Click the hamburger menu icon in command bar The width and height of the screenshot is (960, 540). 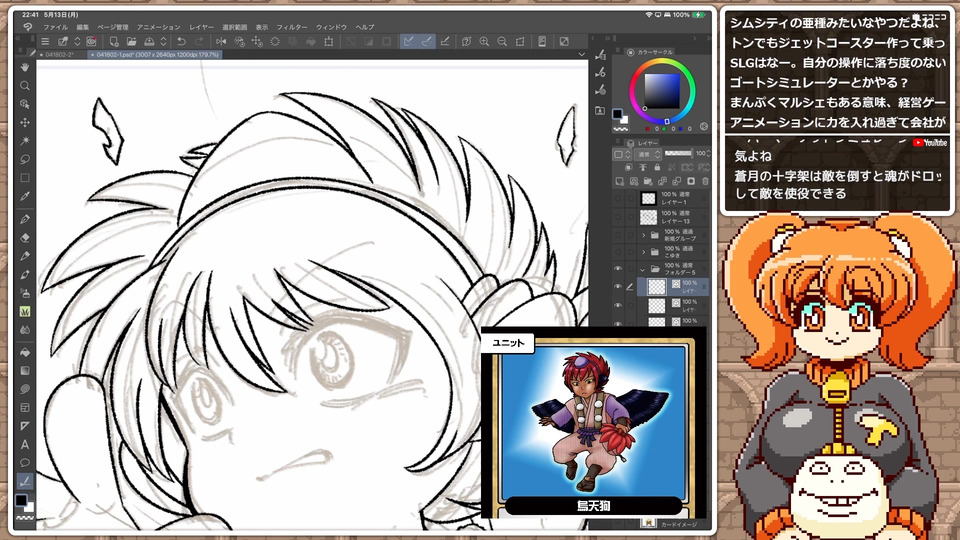pyautogui.click(x=45, y=42)
